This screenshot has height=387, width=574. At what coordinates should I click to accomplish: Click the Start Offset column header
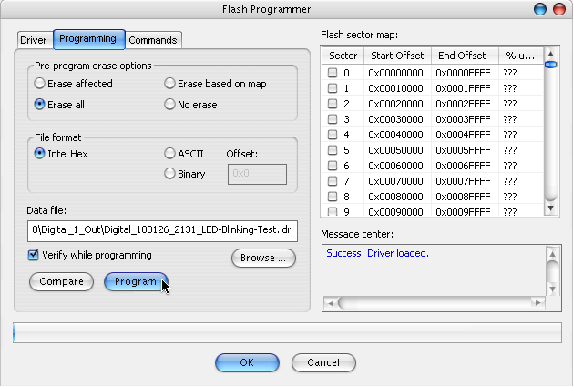[397, 56]
